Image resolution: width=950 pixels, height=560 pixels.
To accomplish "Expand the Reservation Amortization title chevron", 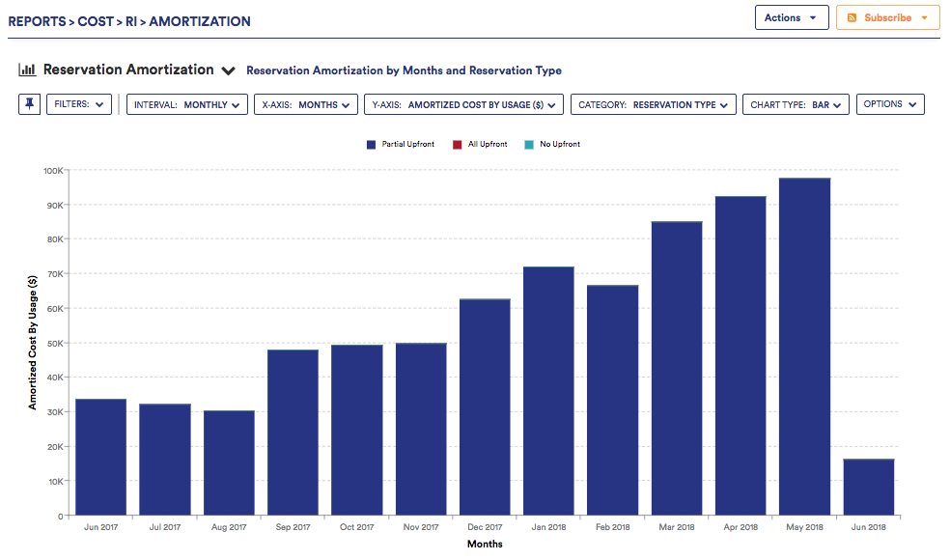I will click(229, 70).
